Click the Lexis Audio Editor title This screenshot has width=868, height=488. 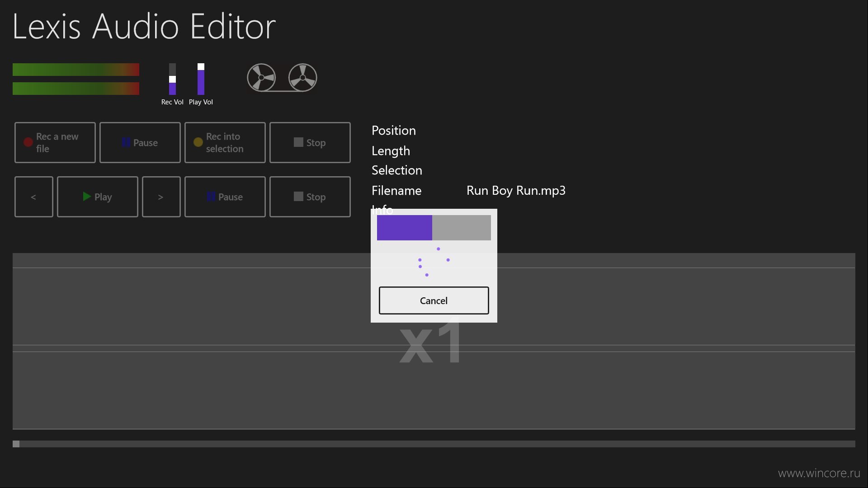coord(144,26)
